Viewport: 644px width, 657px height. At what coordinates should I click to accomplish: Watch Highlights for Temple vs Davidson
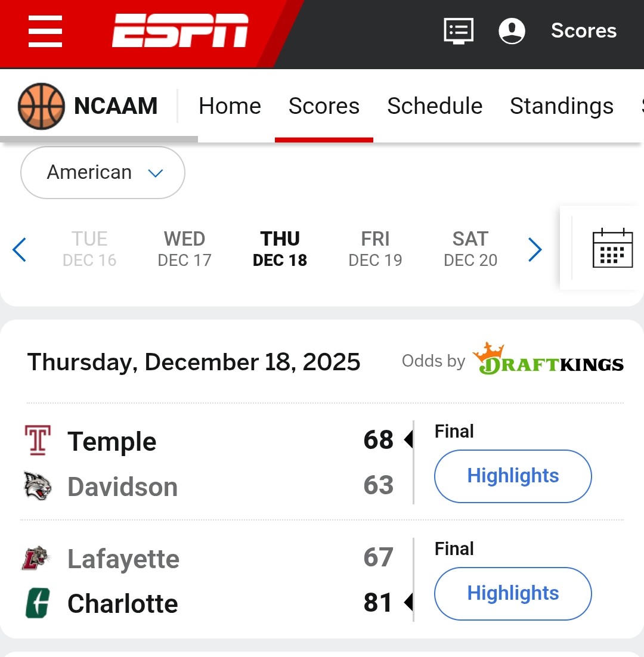[513, 476]
